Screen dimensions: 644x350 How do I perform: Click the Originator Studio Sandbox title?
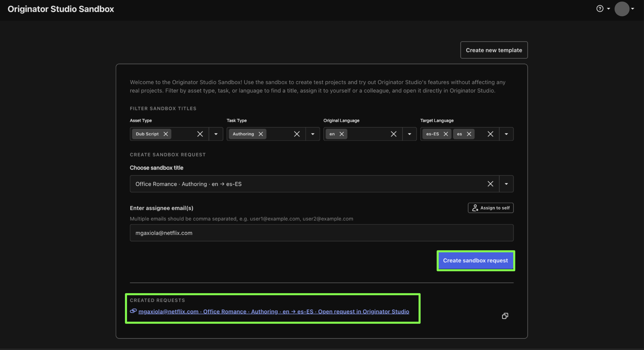point(61,9)
